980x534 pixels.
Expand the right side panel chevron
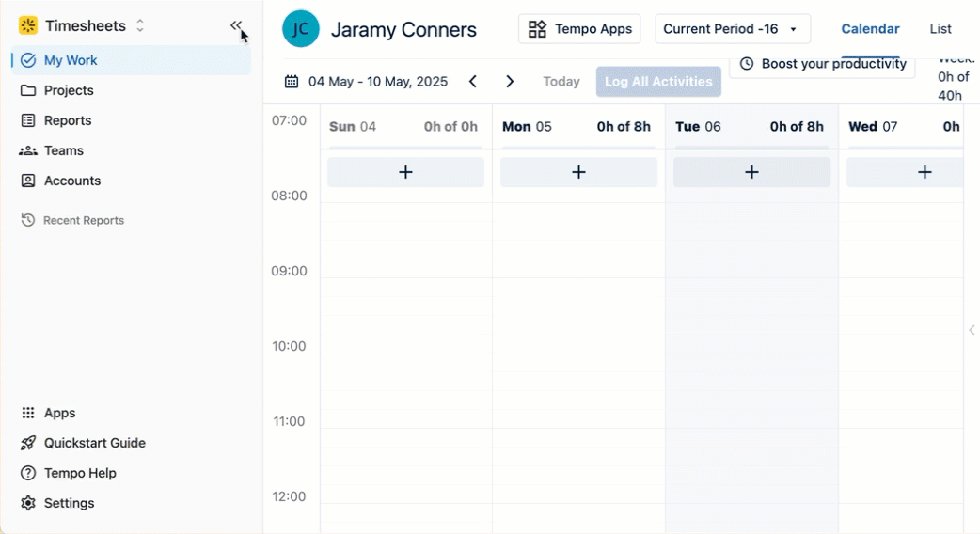(x=972, y=330)
